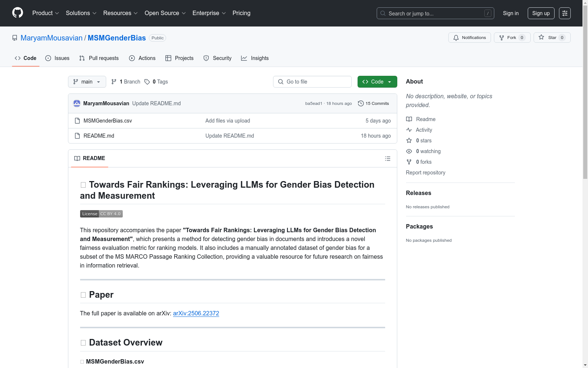This screenshot has width=588, height=368.
Task: Click the Sign up button
Action: (541, 13)
